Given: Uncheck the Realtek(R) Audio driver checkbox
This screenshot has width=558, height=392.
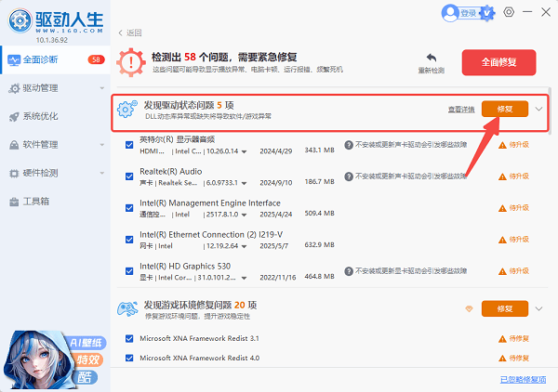Looking at the screenshot, I should pyautogui.click(x=129, y=175).
